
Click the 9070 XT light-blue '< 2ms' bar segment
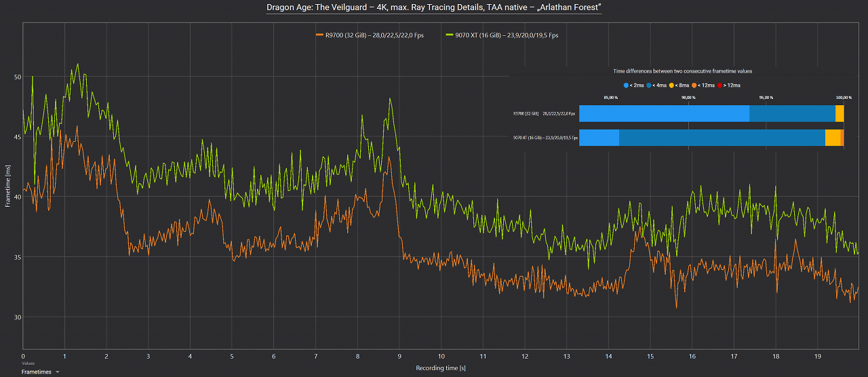coord(599,138)
